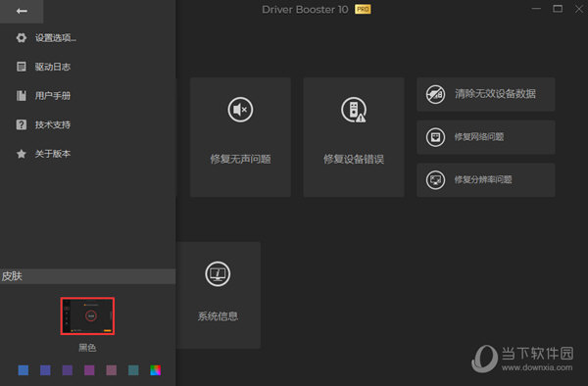Open 设置选项 gear icon
Viewport: 588px width, 386px height.
click(22, 37)
